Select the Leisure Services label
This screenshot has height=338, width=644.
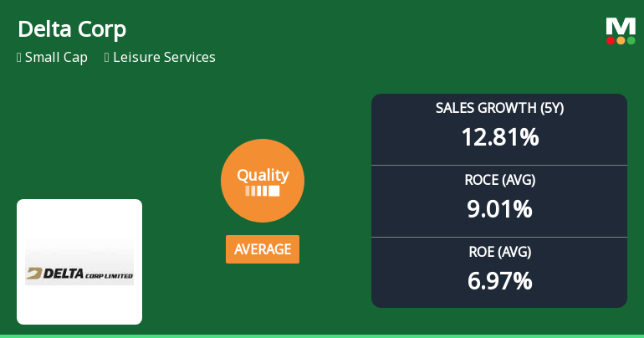click(164, 57)
